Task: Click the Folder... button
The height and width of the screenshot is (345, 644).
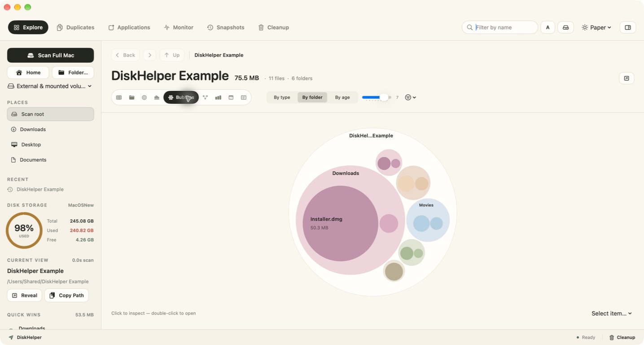Action: click(x=73, y=72)
